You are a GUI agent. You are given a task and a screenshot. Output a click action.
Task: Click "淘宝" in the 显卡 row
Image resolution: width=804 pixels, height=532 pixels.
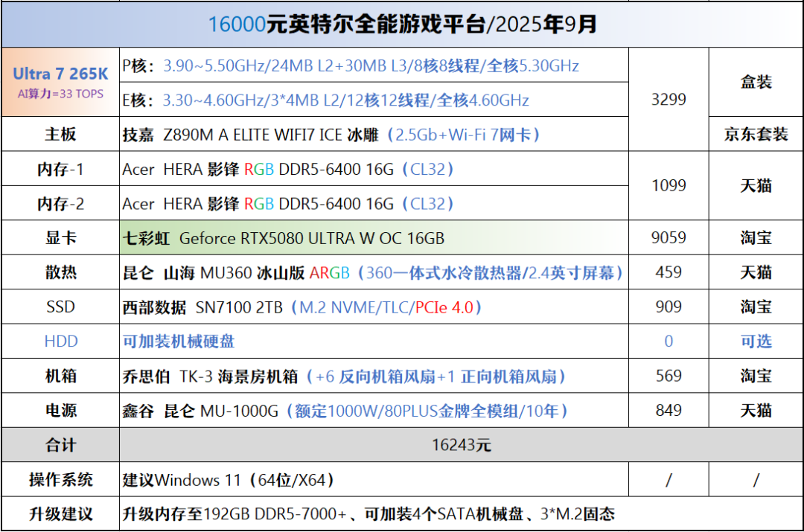tap(756, 238)
